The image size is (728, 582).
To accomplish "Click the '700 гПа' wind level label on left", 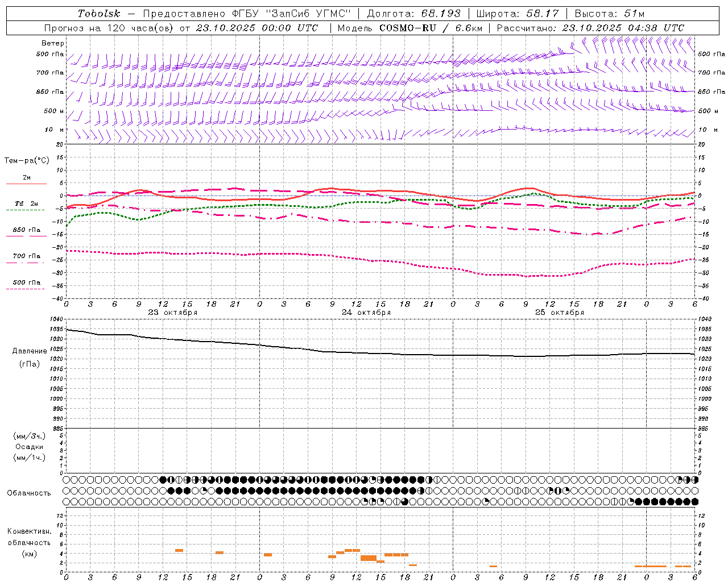I will coord(50,73).
